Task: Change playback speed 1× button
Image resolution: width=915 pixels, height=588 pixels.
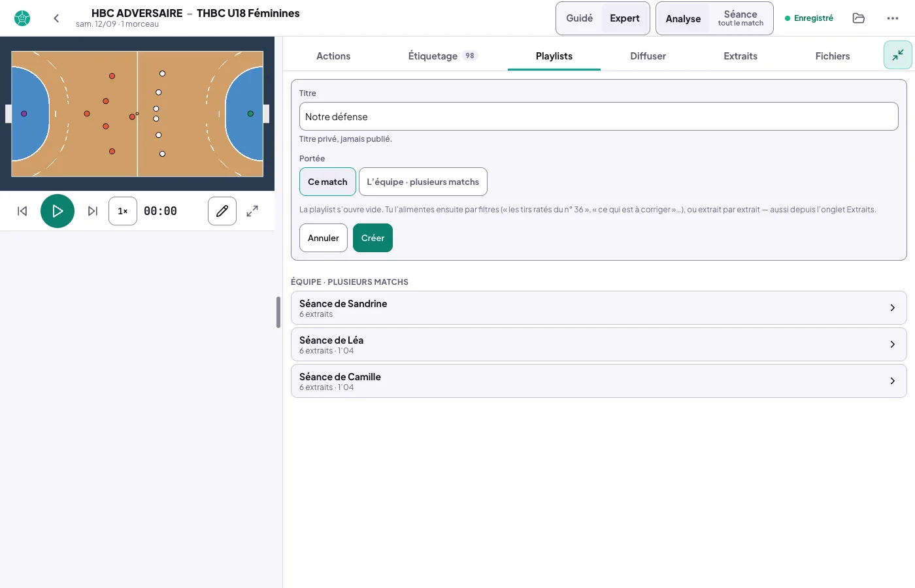Action: 123,211
